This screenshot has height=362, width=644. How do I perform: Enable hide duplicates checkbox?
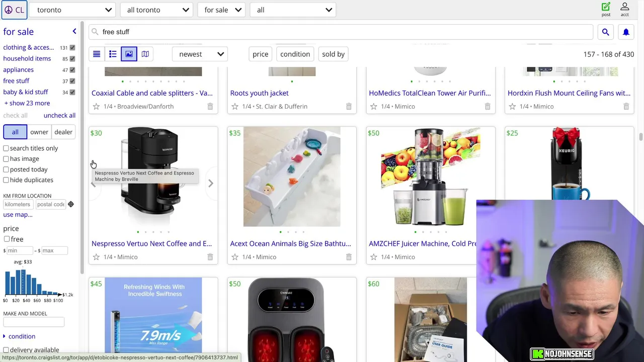[x=6, y=180]
